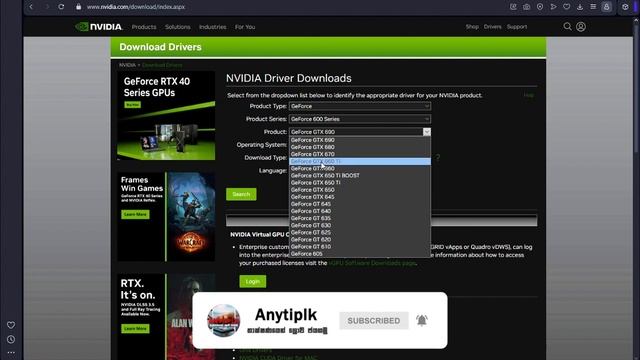
Task: Click GeForce RTX 40 Series GPUs banner image
Action: (166, 116)
